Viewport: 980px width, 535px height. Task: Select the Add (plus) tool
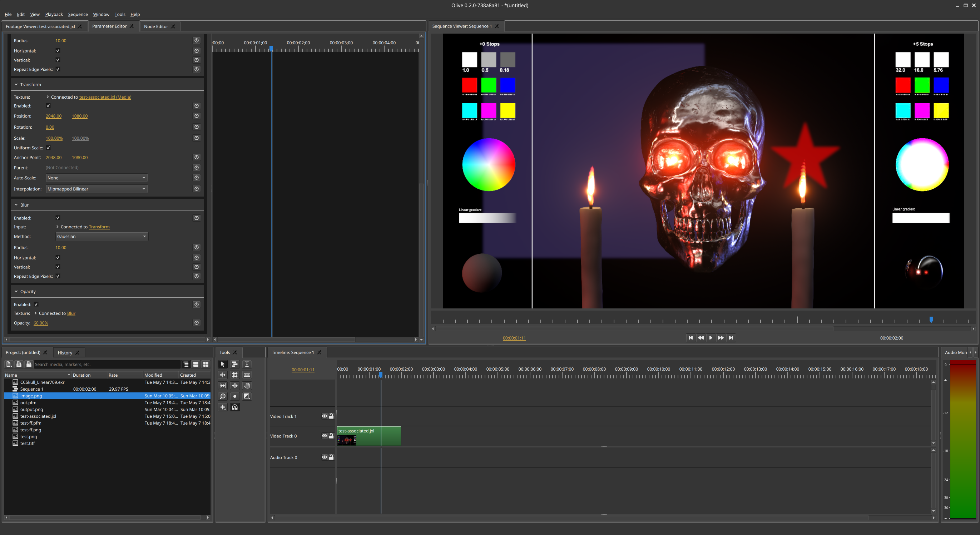[x=223, y=407]
